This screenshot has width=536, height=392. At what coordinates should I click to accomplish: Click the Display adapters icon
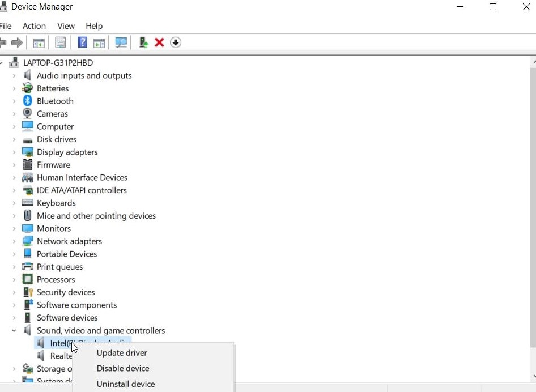click(27, 152)
